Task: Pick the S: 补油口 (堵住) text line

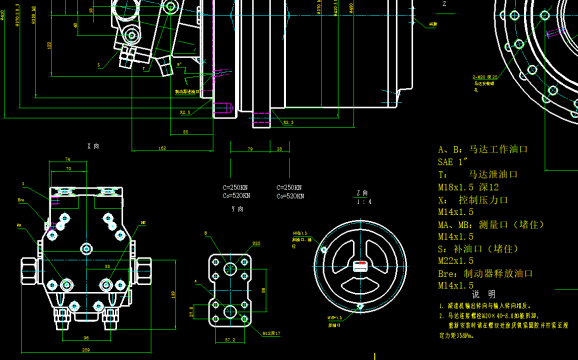Action: click(478, 249)
